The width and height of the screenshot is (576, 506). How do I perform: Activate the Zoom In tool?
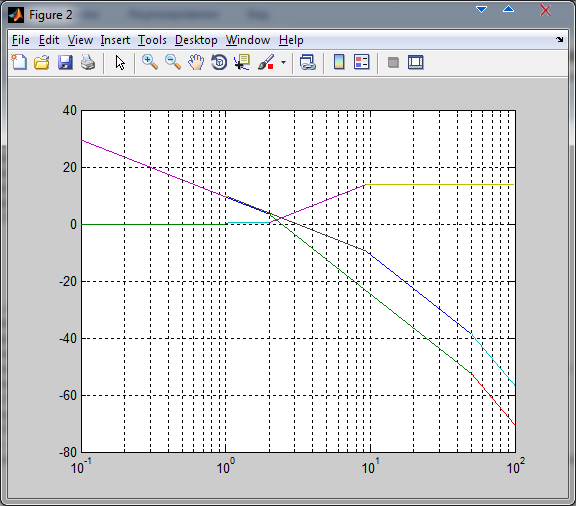pos(150,62)
